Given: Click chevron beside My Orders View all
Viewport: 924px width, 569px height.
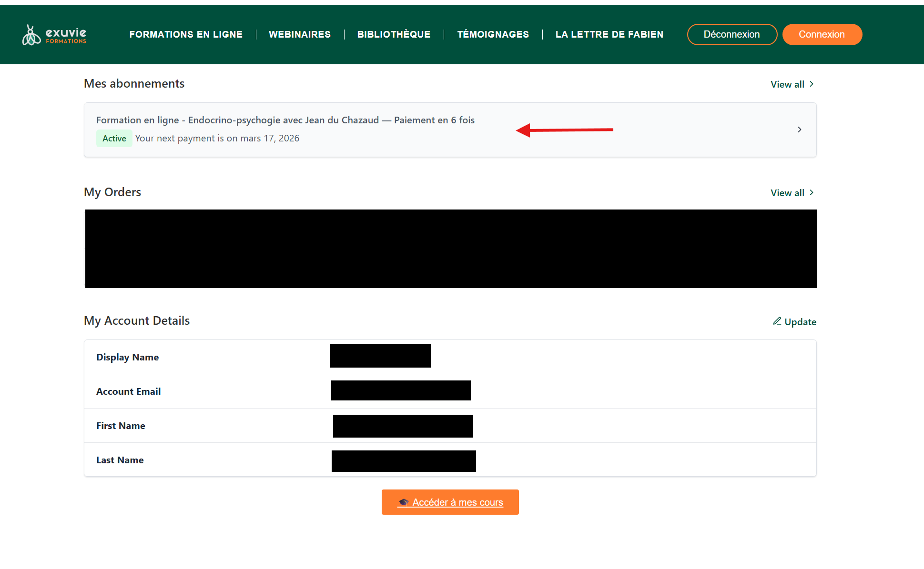Looking at the screenshot, I should (812, 193).
